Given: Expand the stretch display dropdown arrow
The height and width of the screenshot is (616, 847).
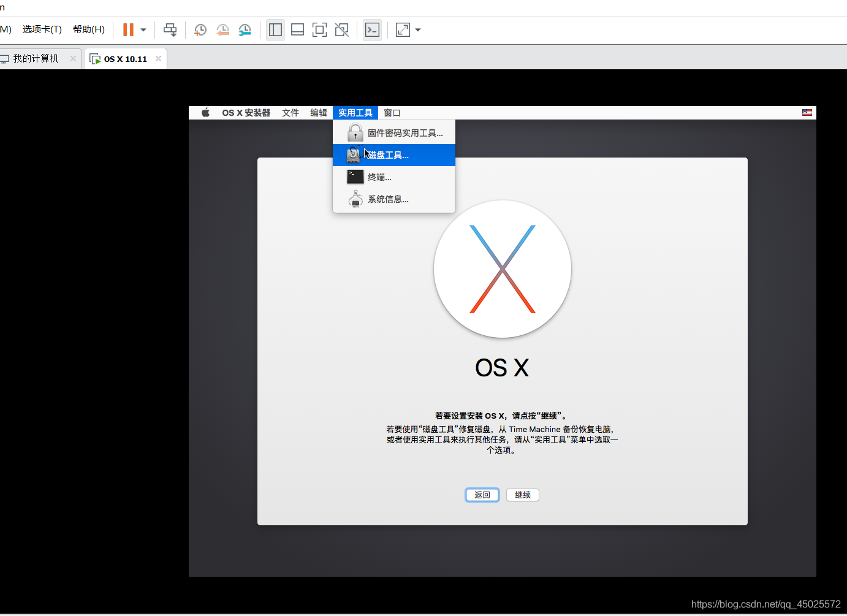Looking at the screenshot, I should (418, 29).
